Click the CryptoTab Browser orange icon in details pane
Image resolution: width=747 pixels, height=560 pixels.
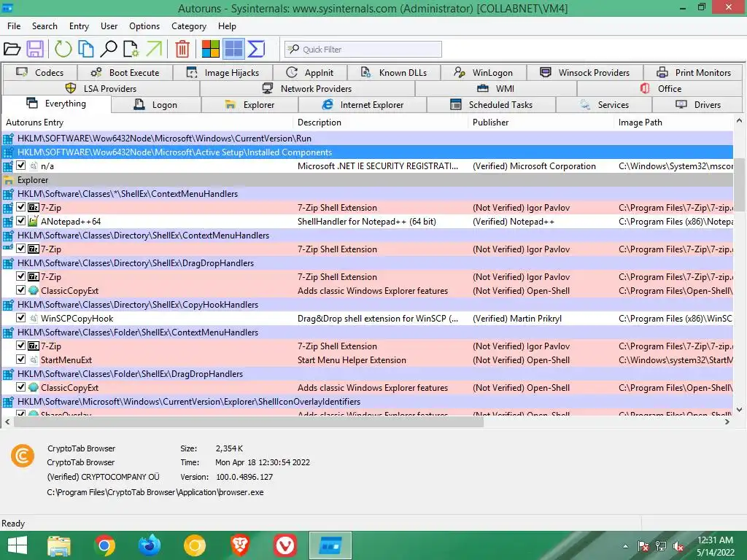[23, 456]
